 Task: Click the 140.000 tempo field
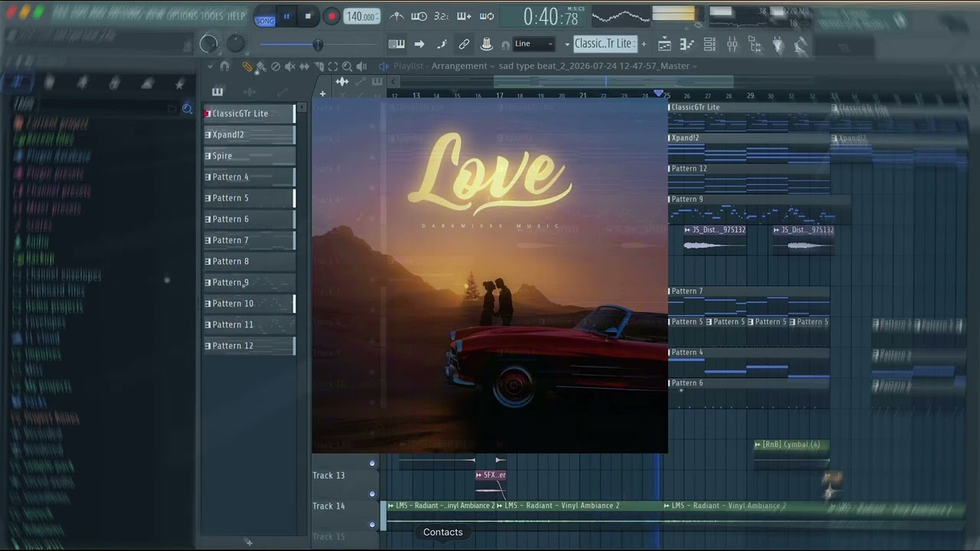(361, 16)
